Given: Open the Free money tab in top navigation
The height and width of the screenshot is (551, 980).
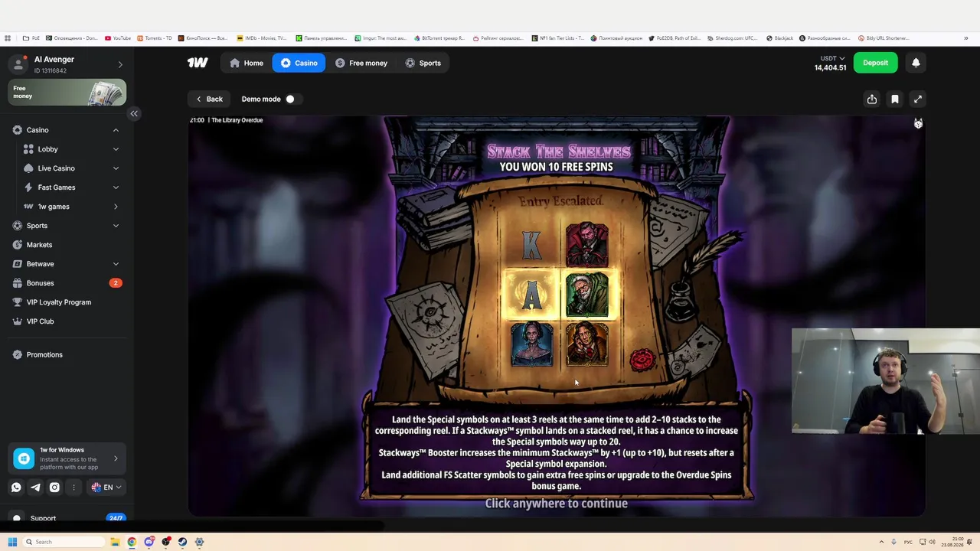Looking at the screenshot, I should [x=361, y=63].
